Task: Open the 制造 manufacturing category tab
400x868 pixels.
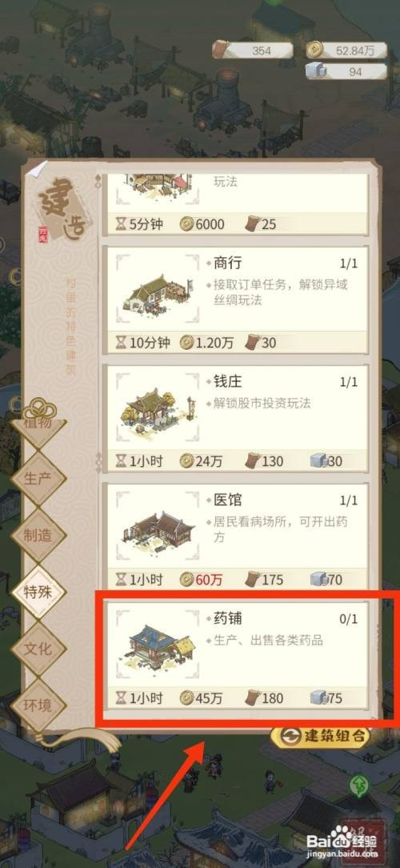Action: (x=38, y=536)
